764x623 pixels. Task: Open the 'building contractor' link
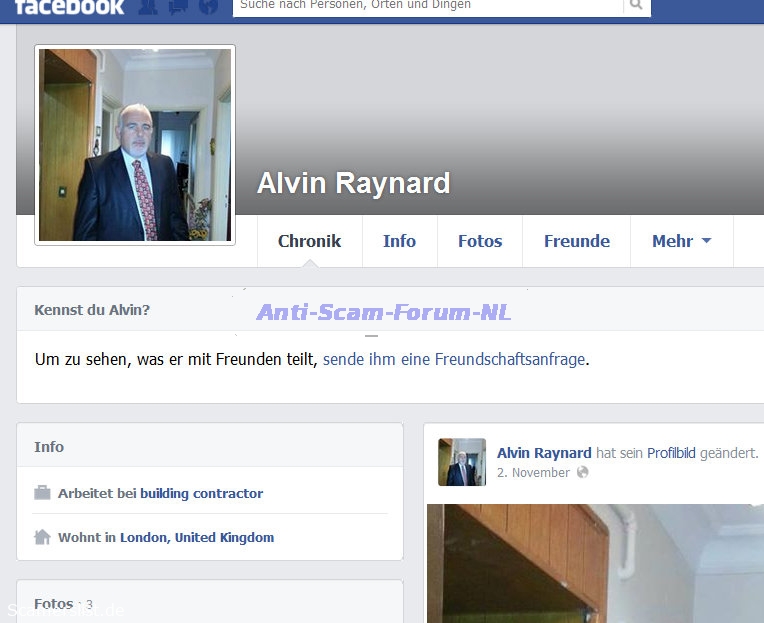click(201, 493)
